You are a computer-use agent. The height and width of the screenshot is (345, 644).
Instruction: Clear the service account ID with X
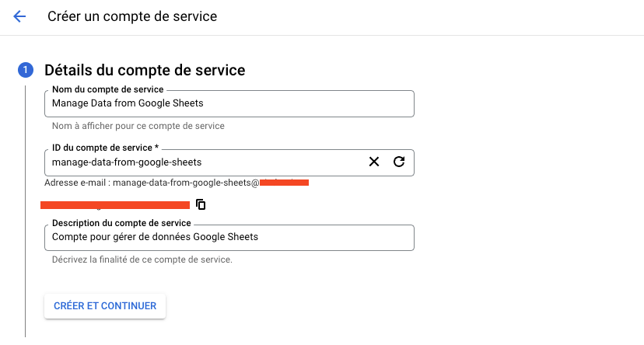click(x=374, y=162)
